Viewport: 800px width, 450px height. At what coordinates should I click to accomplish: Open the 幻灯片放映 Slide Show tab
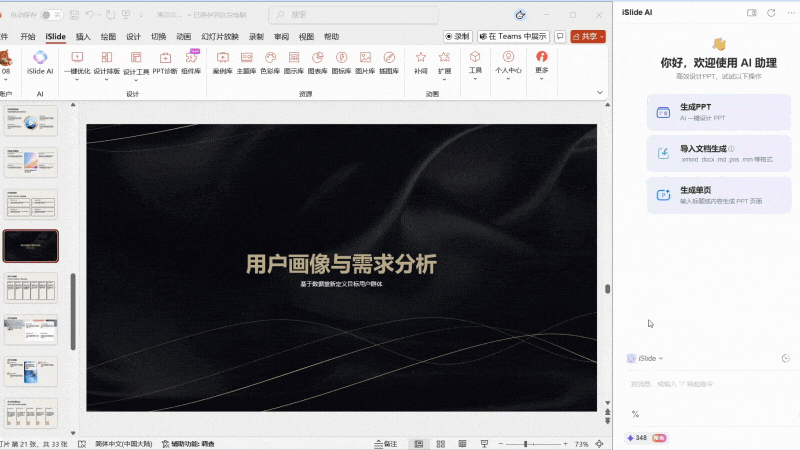pyautogui.click(x=220, y=36)
